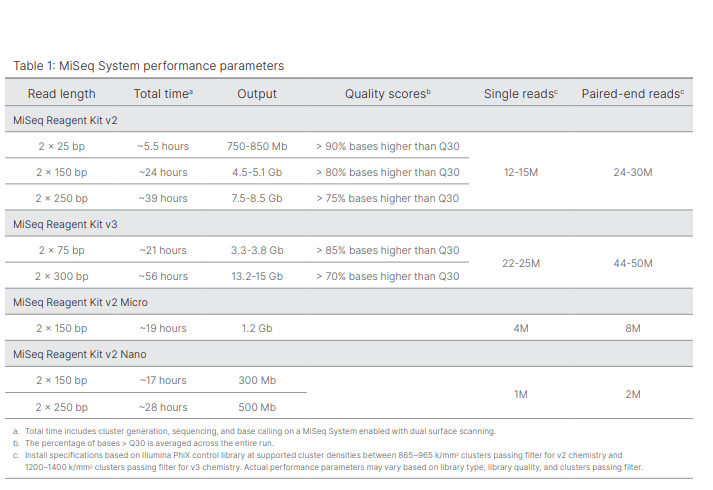Select the '1M' single reads value

[x=521, y=394]
